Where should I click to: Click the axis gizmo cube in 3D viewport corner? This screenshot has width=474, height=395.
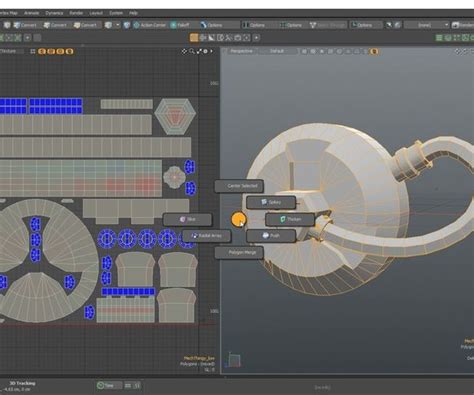pyautogui.click(x=234, y=360)
